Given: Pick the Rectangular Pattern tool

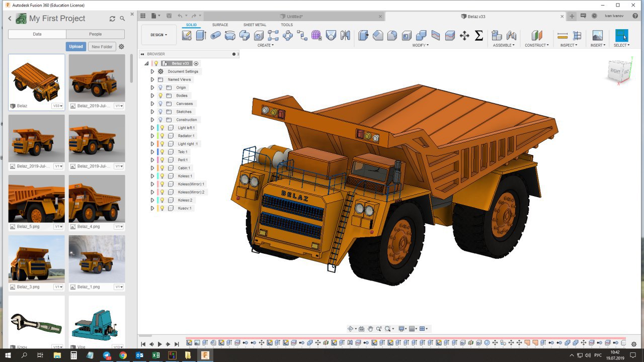Looking at the screenshot, I should [273, 35].
